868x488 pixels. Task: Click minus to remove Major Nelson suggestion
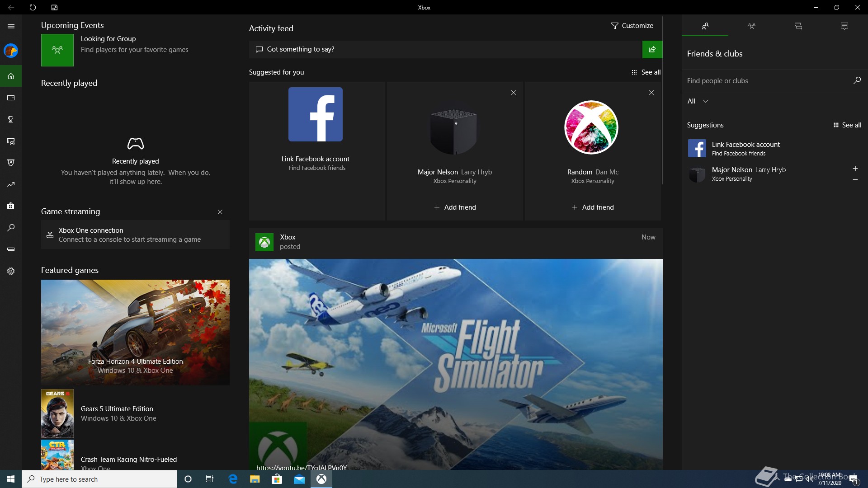[x=855, y=180]
